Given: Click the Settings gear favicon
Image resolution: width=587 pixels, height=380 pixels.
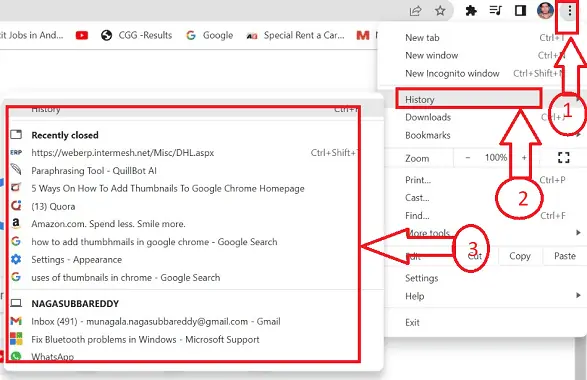Looking at the screenshot, I should [x=16, y=259].
